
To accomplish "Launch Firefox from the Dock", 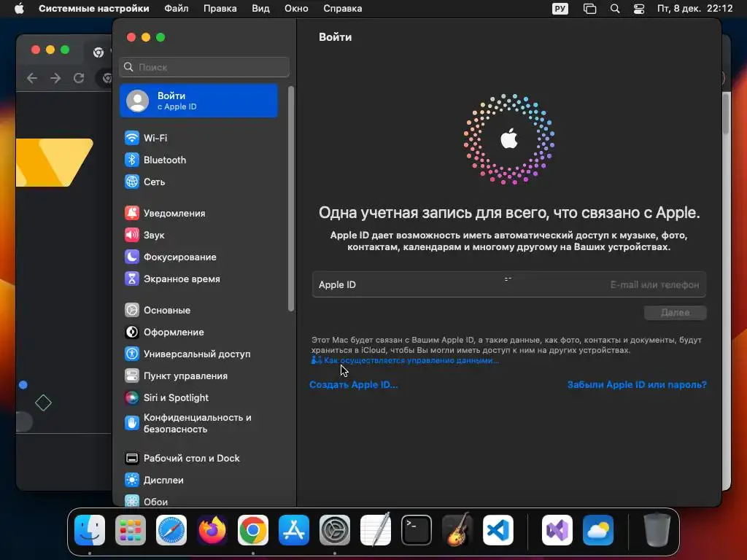I will point(212,530).
